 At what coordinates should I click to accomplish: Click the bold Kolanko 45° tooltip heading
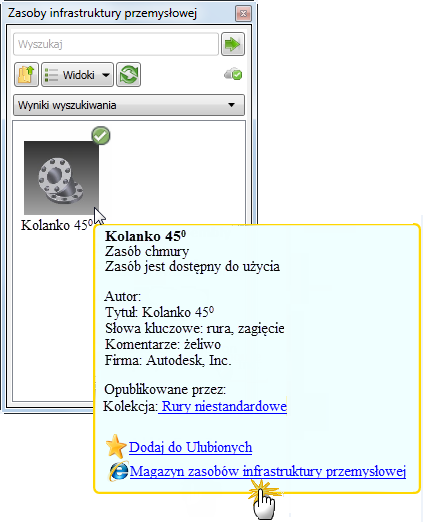pos(145,236)
